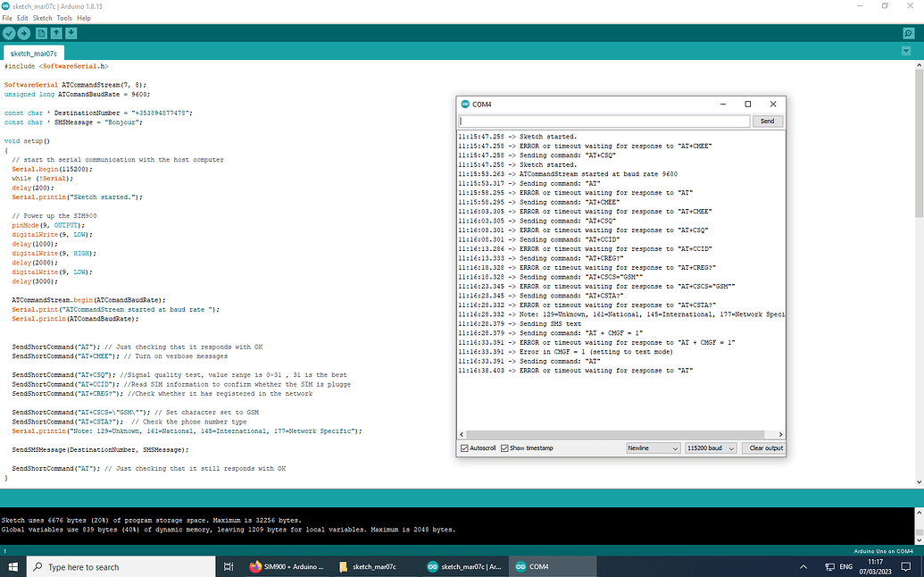924x577 pixels.
Task: Open the Tools menu
Action: [x=63, y=17]
